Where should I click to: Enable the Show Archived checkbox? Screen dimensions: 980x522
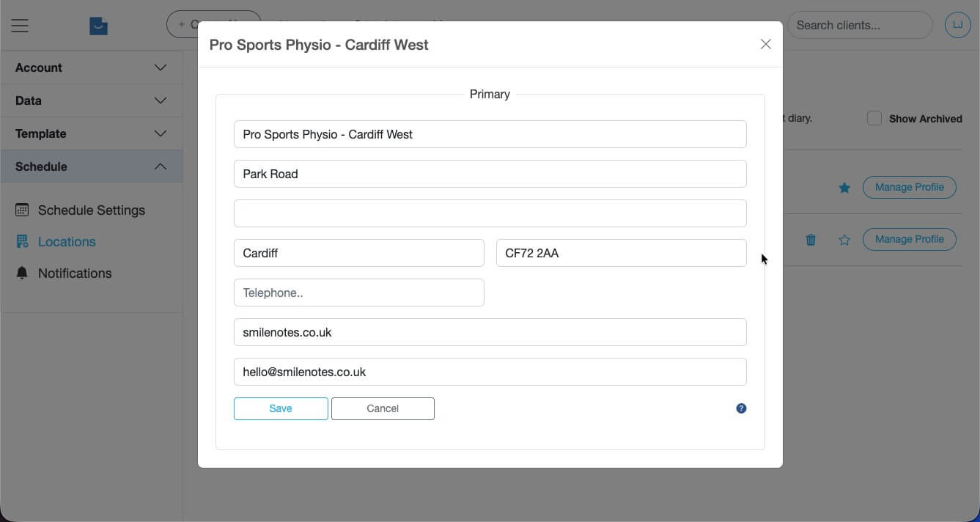click(x=874, y=117)
